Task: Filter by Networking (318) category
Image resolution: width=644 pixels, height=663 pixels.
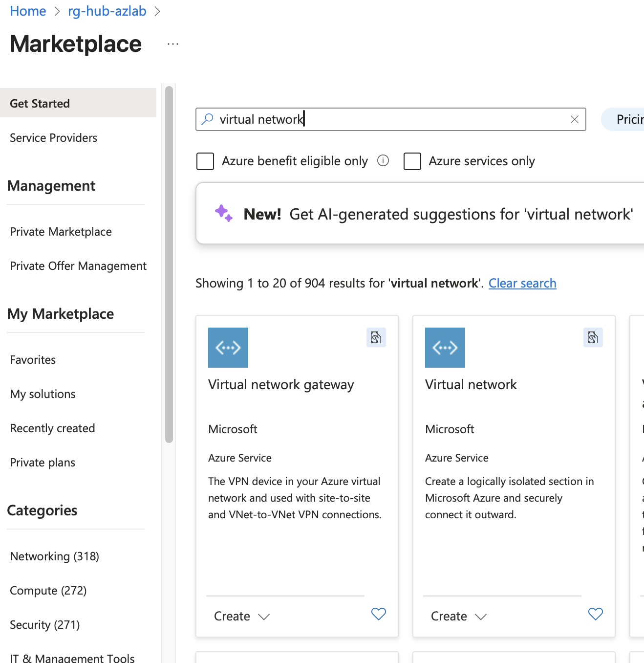Action: click(x=54, y=556)
